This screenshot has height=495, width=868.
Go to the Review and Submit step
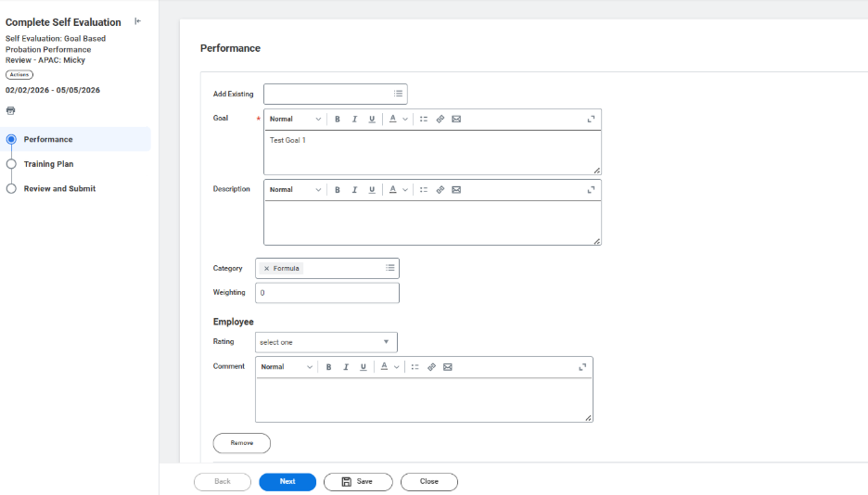[x=59, y=188]
